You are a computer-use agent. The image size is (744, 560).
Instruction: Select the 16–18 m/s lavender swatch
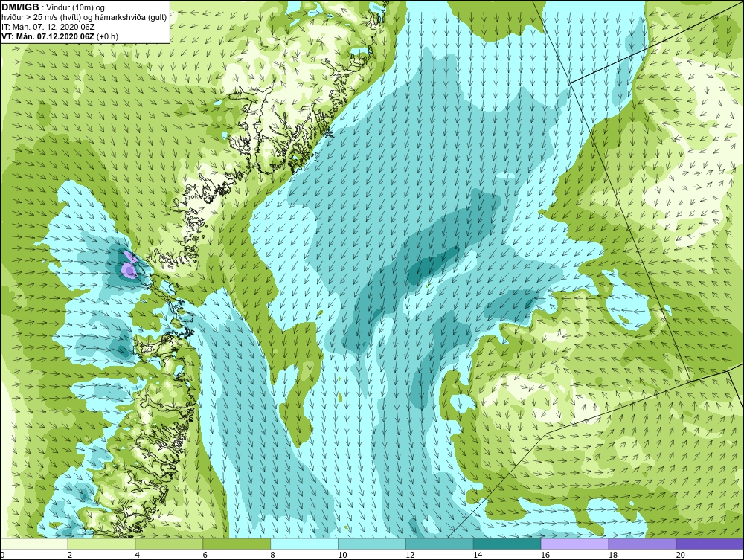point(574,544)
